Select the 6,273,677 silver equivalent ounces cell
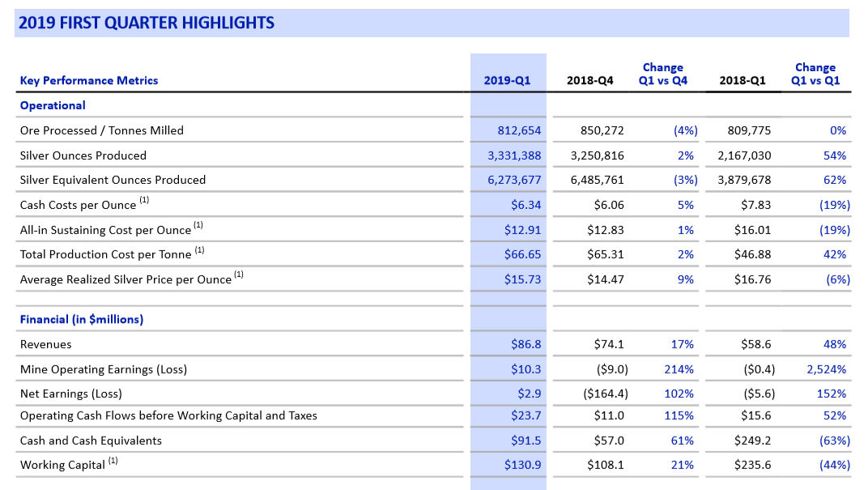Viewport: 868px width, 490px height. [x=514, y=180]
